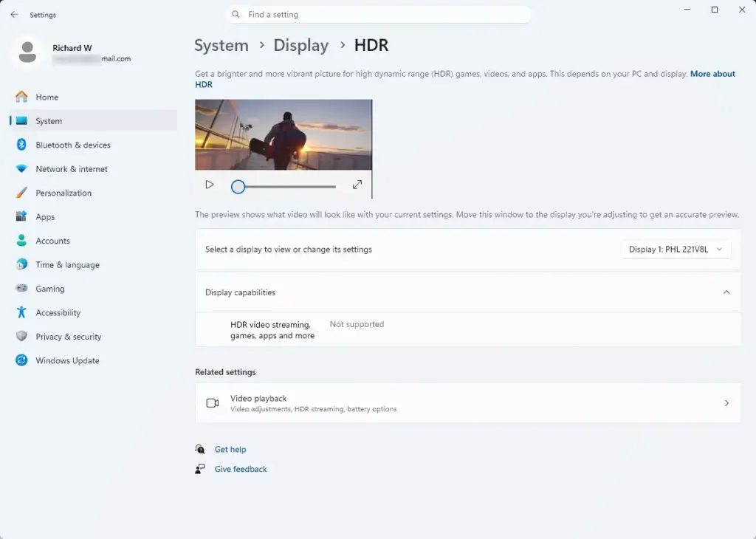Click the Time & language globe icon
The image size is (756, 539).
point(21,264)
